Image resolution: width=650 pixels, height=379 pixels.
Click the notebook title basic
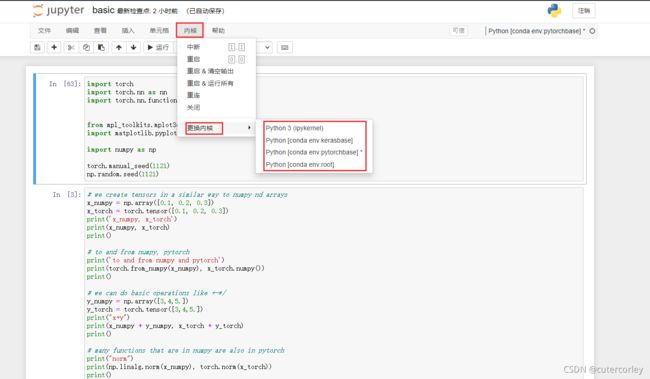[x=103, y=10]
